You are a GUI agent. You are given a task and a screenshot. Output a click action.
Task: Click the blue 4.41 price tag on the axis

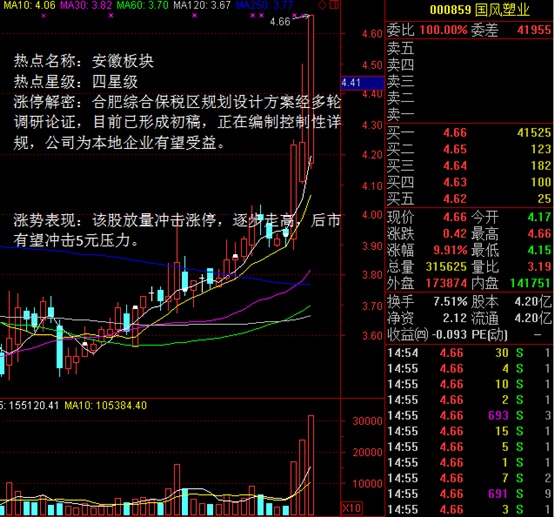[362, 83]
